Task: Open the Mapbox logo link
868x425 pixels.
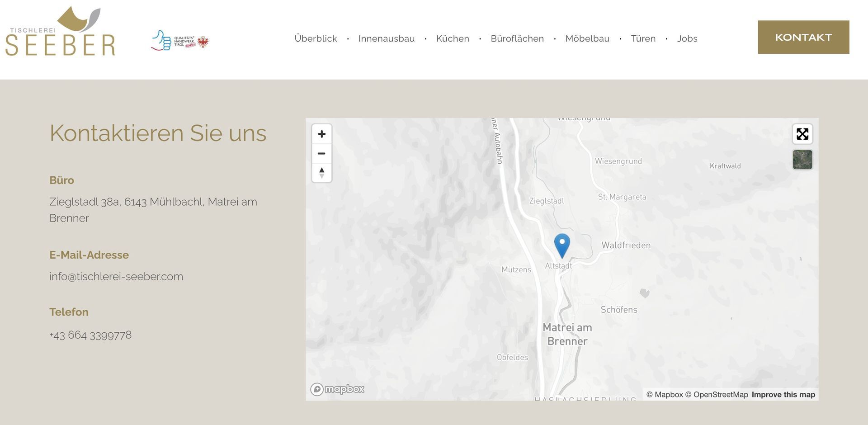Action: pyautogui.click(x=337, y=389)
